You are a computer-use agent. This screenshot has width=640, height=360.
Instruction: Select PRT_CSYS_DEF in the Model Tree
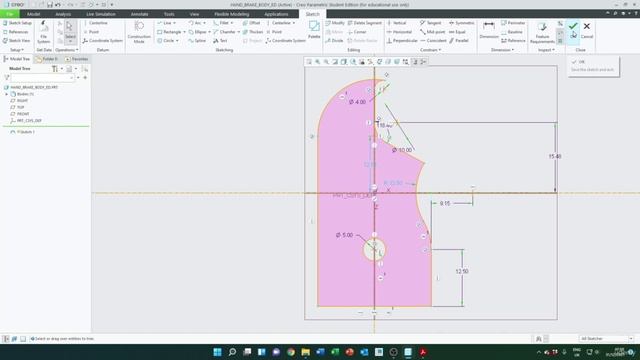(26, 121)
